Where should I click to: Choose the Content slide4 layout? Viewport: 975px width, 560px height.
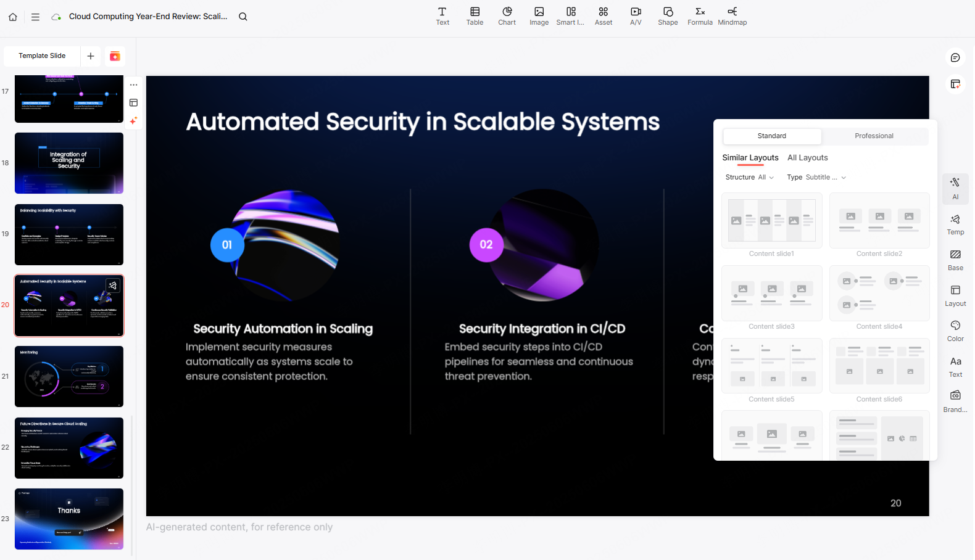click(x=879, y=294)
